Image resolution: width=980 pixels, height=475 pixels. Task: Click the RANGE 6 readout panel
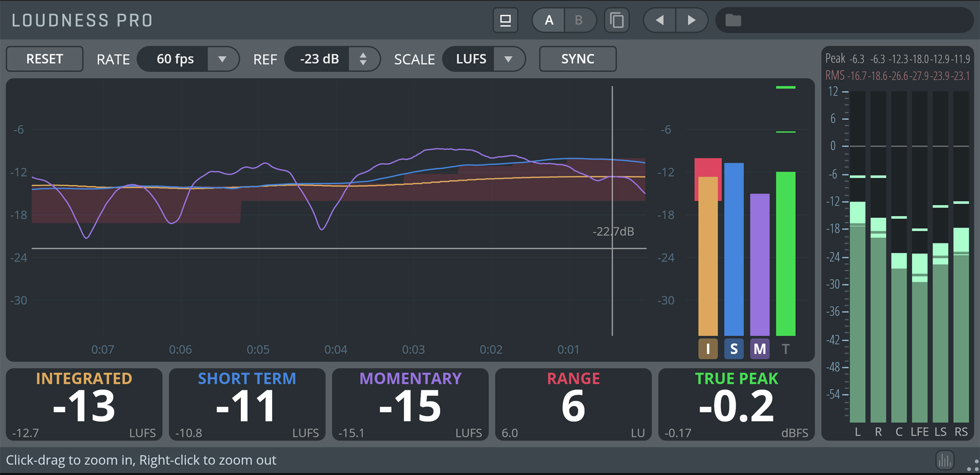tap(573, 405)
